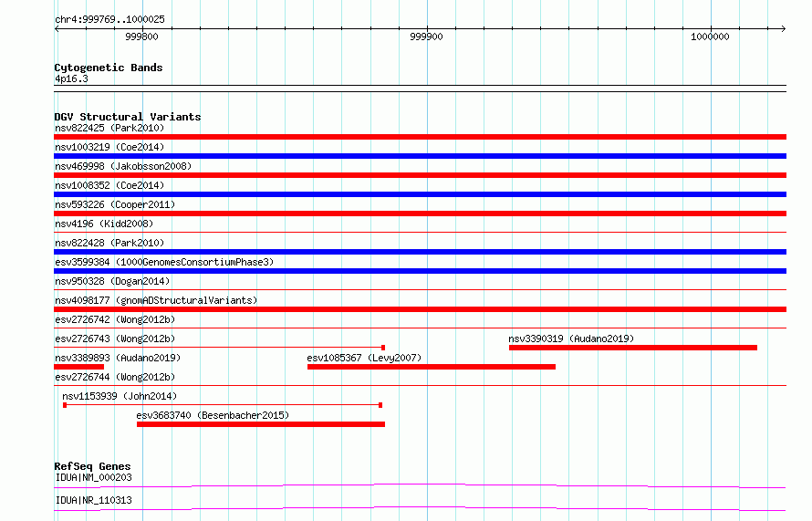Click the blue bar under nsv1008352
The height and width of the screenshot is (521, 812).
pos(420,194)
